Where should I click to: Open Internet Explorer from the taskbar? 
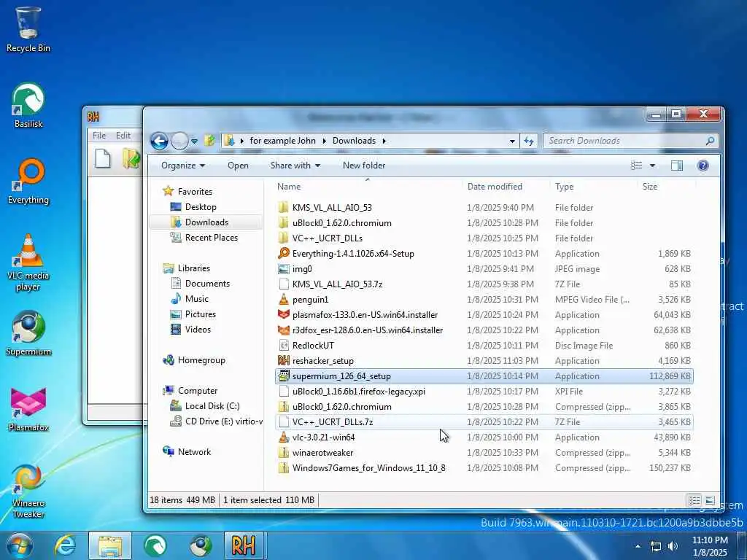click(x=65, y=545)
